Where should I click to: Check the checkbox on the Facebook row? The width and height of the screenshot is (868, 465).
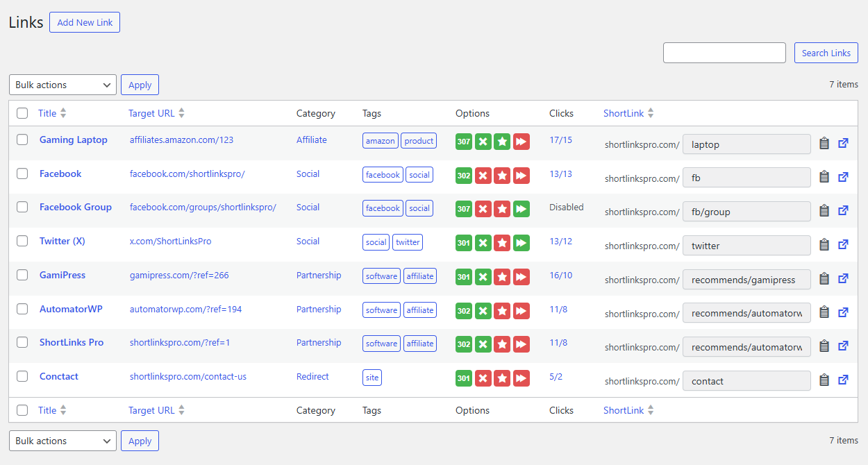[22, 174]
